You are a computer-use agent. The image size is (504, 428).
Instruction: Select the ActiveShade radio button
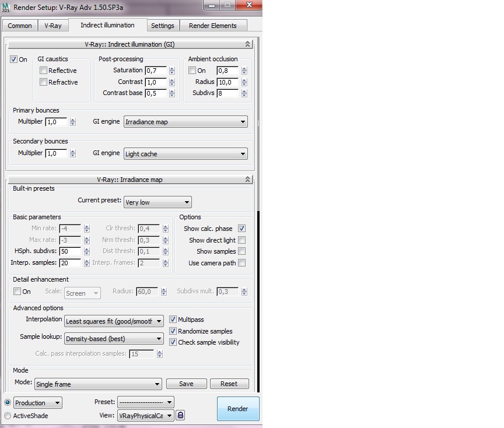[x=8, y=416]
